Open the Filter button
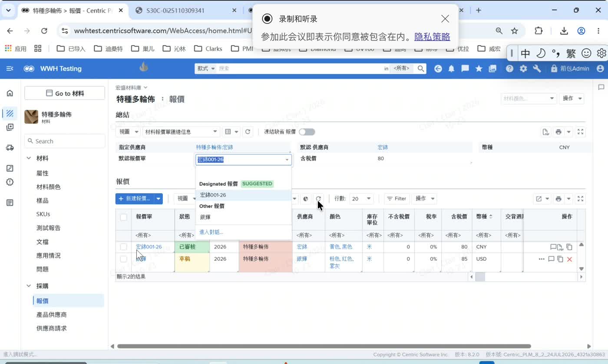Image resolution: width=608 pixels, height=364 pixels. (x=397, y=199)
